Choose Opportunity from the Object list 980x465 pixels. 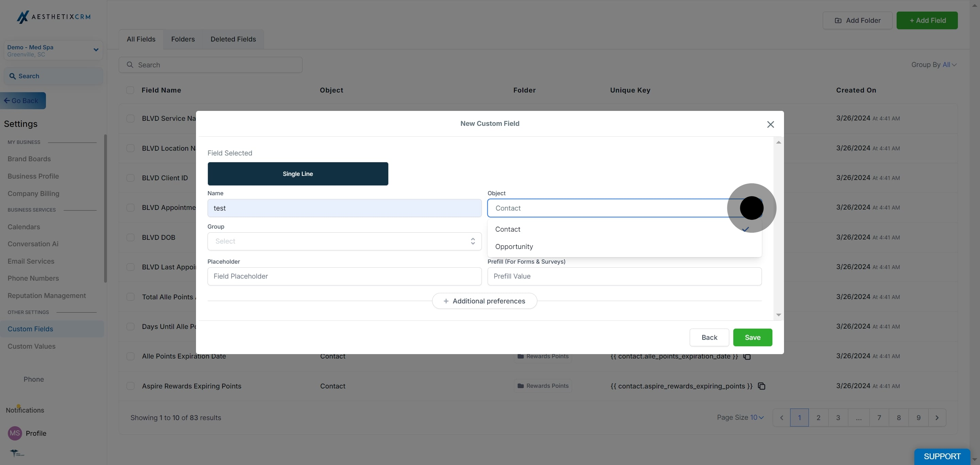point(514,246)
